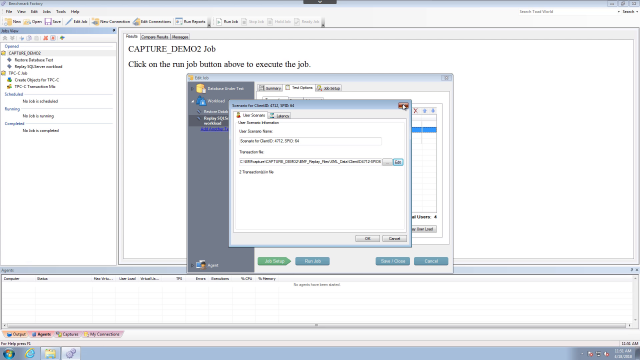Open the View menu
The height and width of the screenshot is (360, 640).
pyautogui.click(x=21, y=12)
